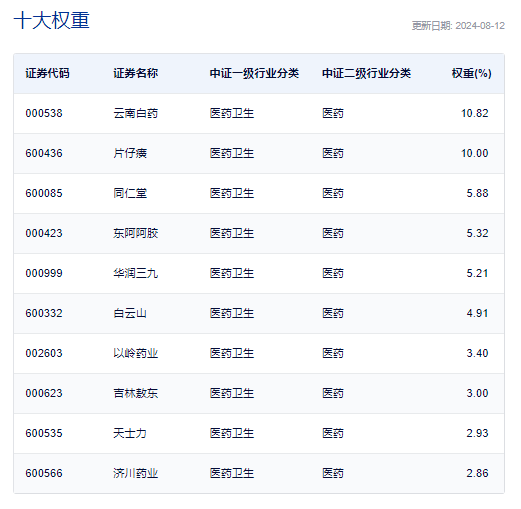Screen dimensions: 521x509
Task: Click second-level 医药 in the 002603 row
Action: [x=333, y=353]
